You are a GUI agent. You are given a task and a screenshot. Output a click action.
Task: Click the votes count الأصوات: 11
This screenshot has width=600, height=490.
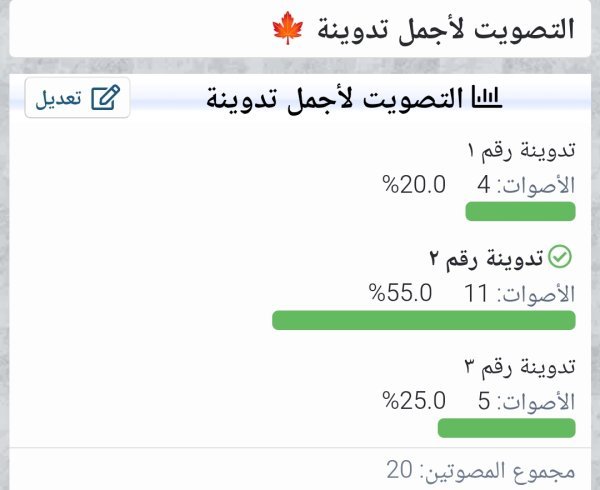[520, 293]
